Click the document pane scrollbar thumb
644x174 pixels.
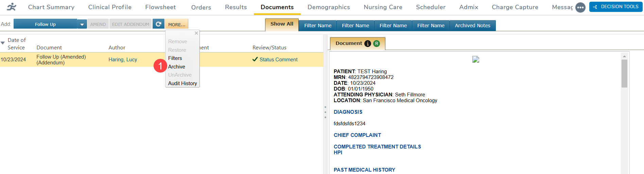(624, 73)
